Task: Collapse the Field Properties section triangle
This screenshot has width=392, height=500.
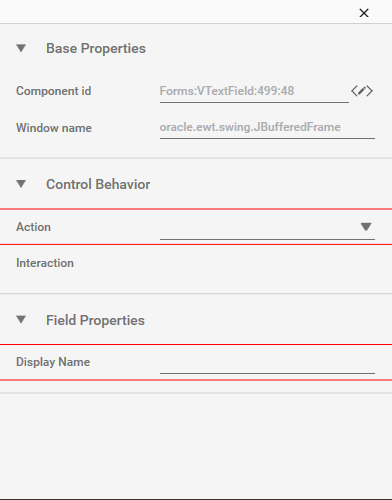Action: coord(21,320)
